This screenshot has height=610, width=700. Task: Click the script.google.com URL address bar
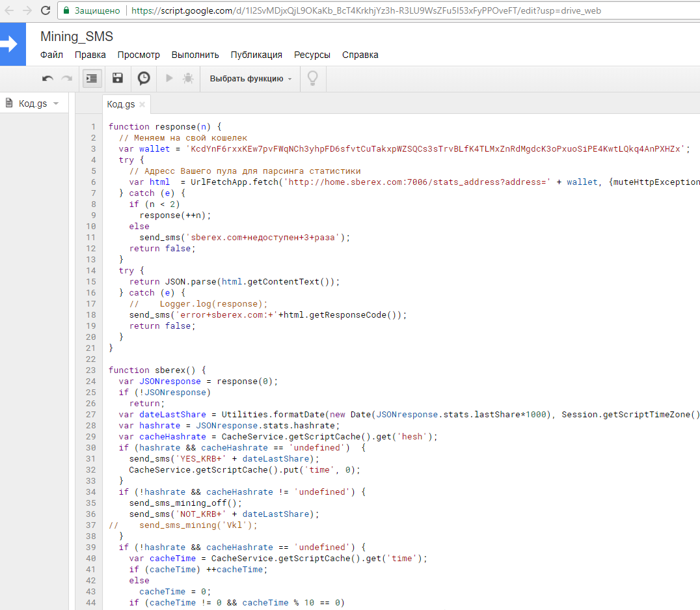(366, 10)
